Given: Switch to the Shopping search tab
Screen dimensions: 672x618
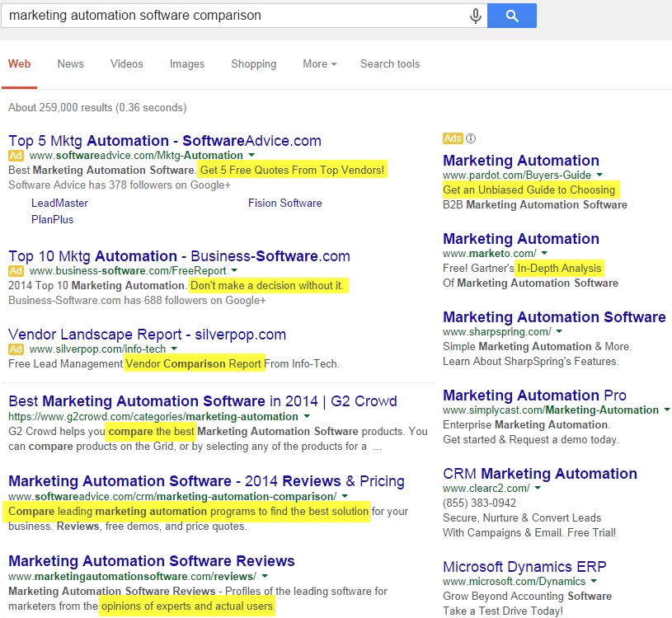Looking at the screenshot, I should (x=253, y=63).
